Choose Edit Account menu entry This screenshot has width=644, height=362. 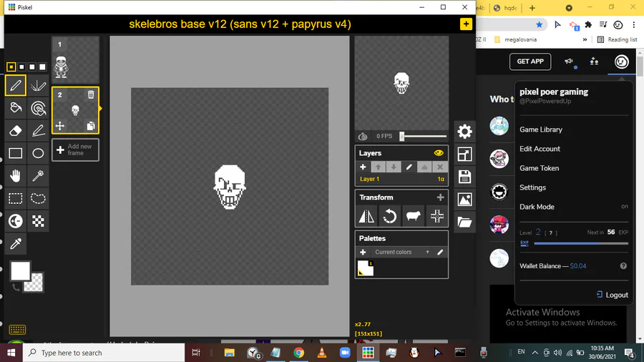pyautogui.click(x=540, y=149)
